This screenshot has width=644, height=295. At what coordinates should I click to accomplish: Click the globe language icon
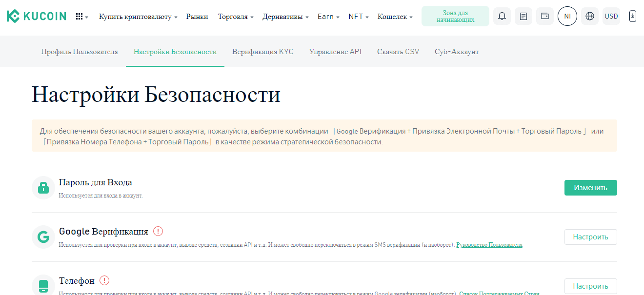pyautogui.click(x=589, y=16)
